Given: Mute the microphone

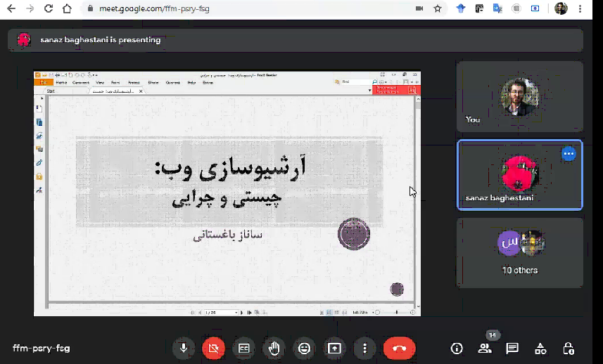Looking at the screenshot, I should pyautogui.click(x=184, y=348).
